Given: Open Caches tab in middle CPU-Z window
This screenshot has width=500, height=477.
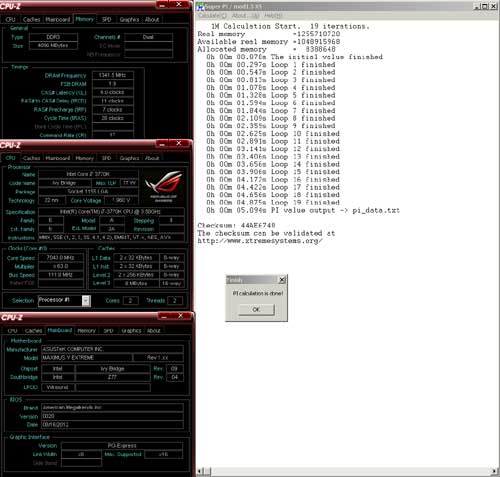Looking at the screenshot, I should click(x=31, y=158).
